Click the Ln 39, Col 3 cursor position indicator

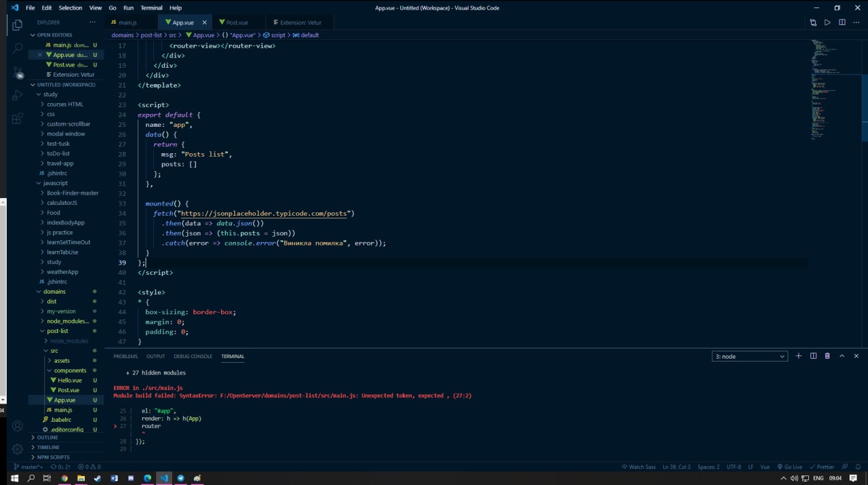[x=676, y=467]
